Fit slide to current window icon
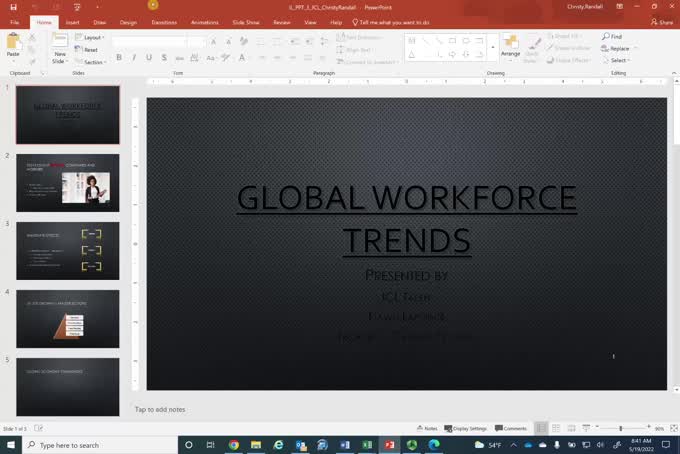This screenshot has height=454, width=680. coord(674,428)
